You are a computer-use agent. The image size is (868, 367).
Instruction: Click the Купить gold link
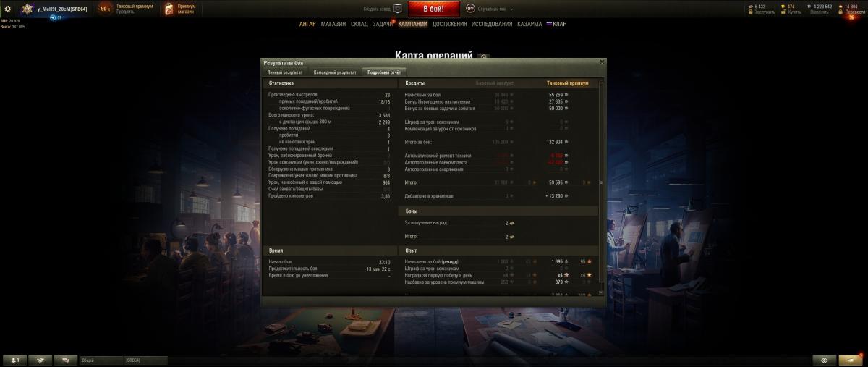pyautogui.click(x=793, y=12)
